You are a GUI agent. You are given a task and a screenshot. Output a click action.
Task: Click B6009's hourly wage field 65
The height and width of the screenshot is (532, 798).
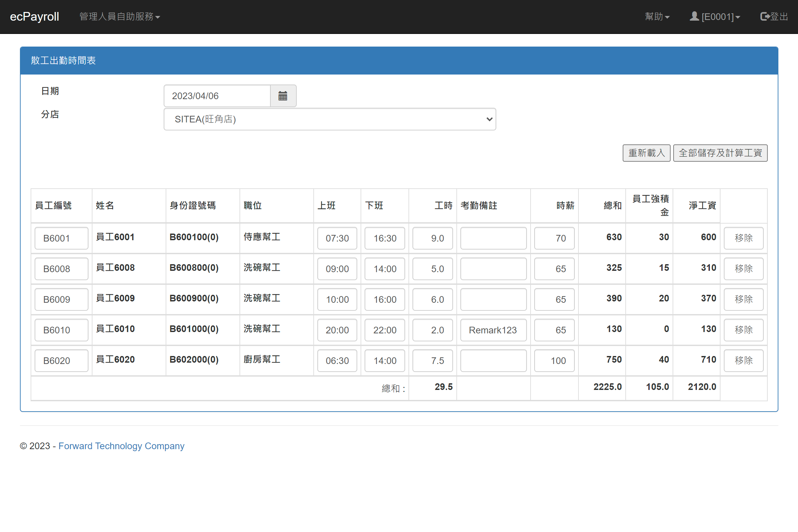(554, 299)
